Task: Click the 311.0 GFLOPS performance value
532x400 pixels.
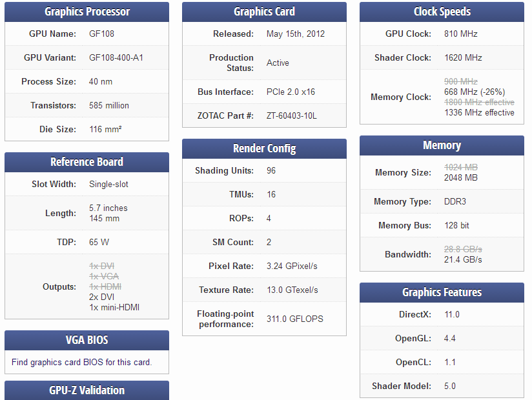Action: (x=295, y=319)
